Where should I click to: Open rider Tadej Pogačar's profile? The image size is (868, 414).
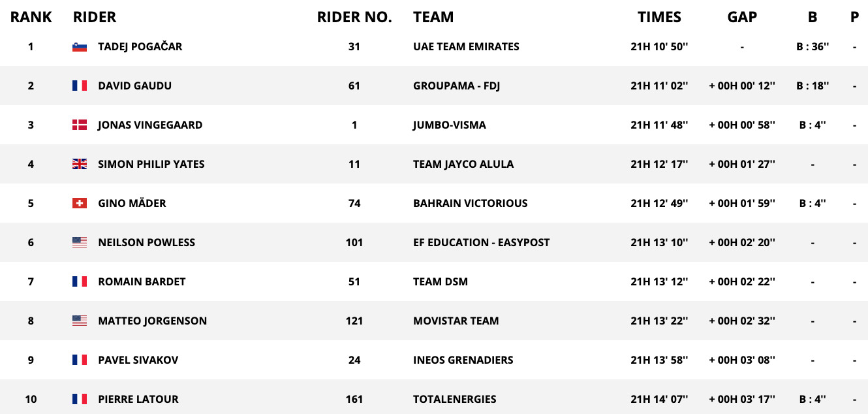(x=140, y=46)
